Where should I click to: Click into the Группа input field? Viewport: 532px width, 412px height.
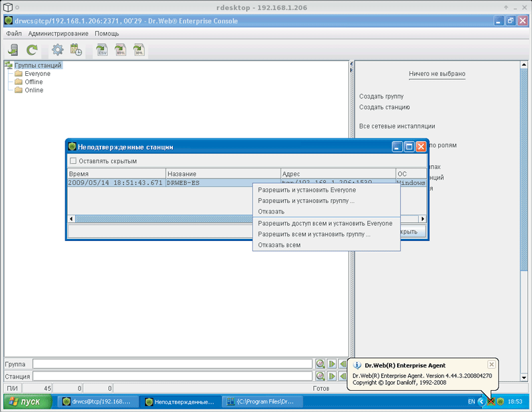[x=172, y=364]
